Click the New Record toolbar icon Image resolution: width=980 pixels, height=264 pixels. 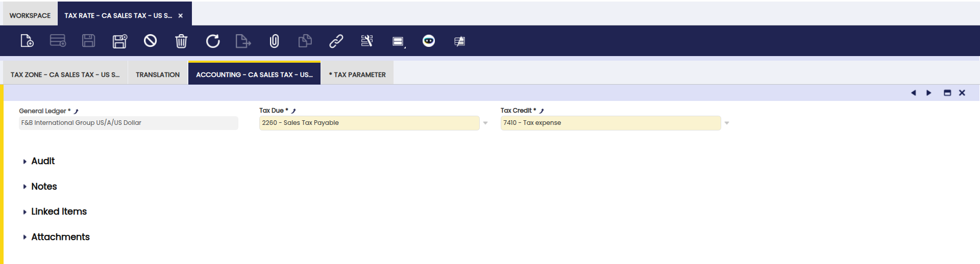(27, 41)
